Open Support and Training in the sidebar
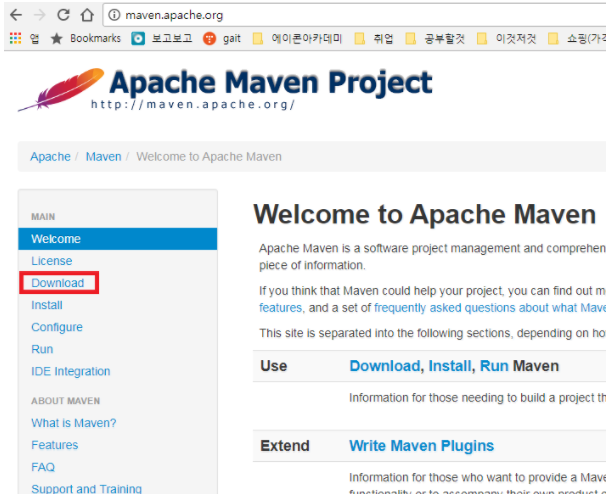The width and height of the screenshot is (612, 494). [87, 489]
